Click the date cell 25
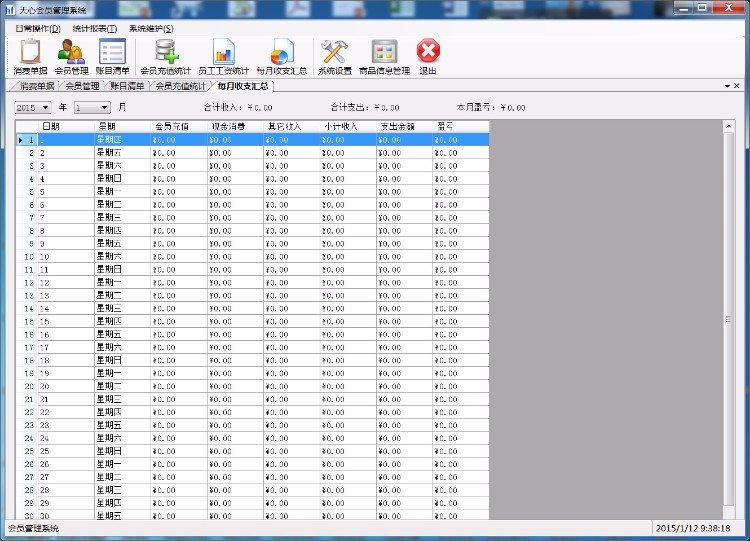This screenshot has width=750, height=541. [x=66, y=451]
